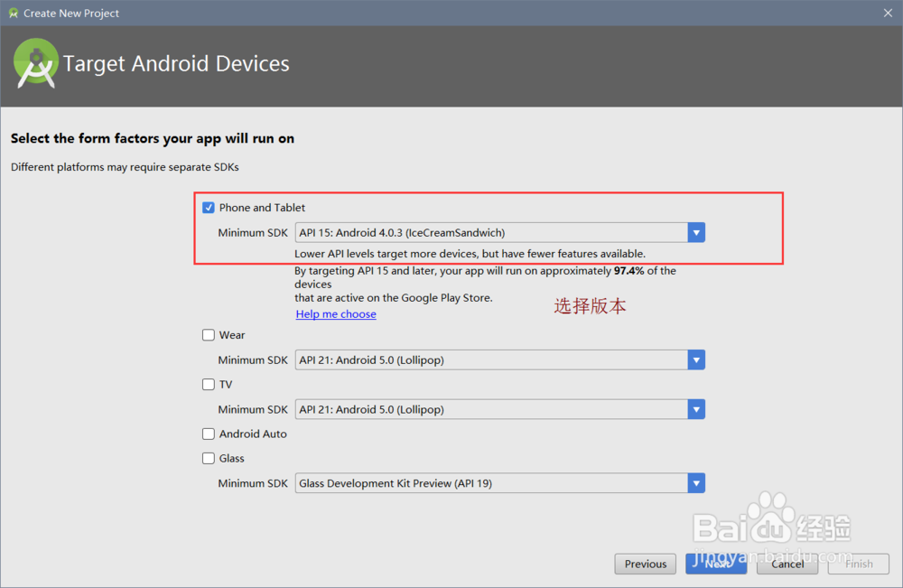This screenshot has width=903, height=588.
Task: Enable the Wear form factor checkbox
Action: [209, 335]
